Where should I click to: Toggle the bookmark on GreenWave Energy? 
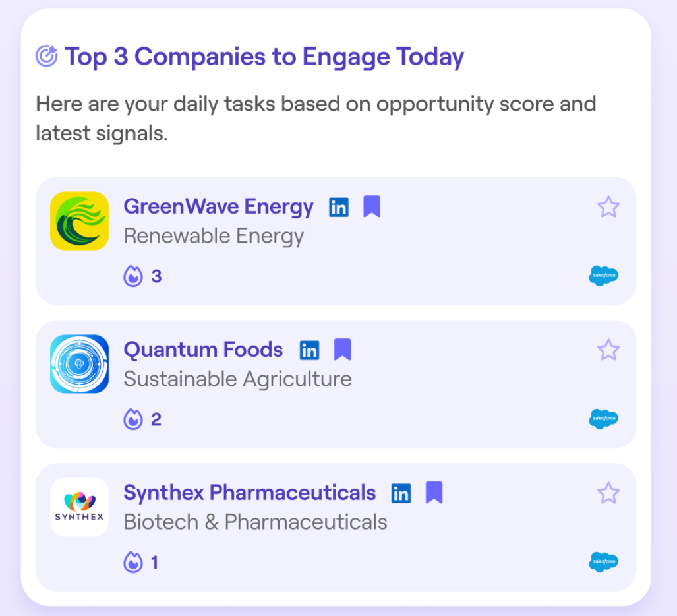point(371,206)
